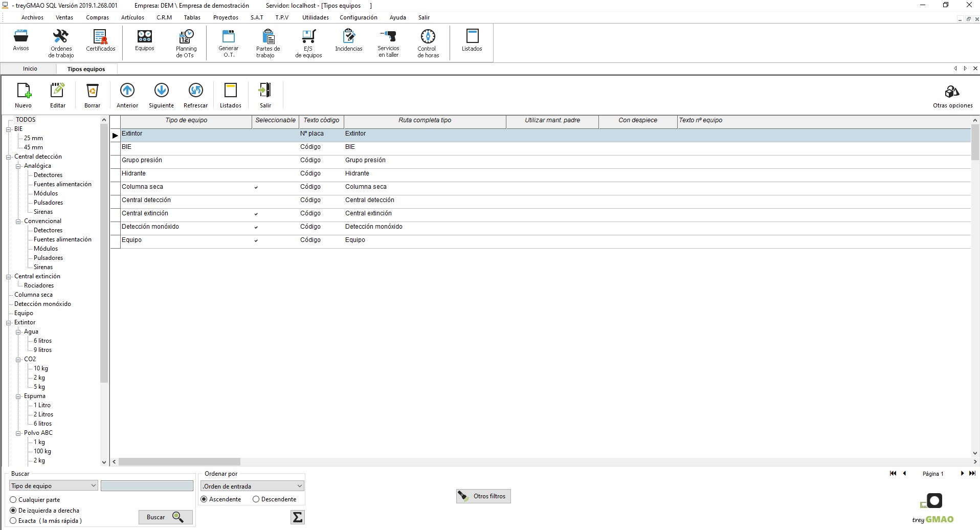
Task: Create new record with Nuevo
Action: [x=24, y=95]
